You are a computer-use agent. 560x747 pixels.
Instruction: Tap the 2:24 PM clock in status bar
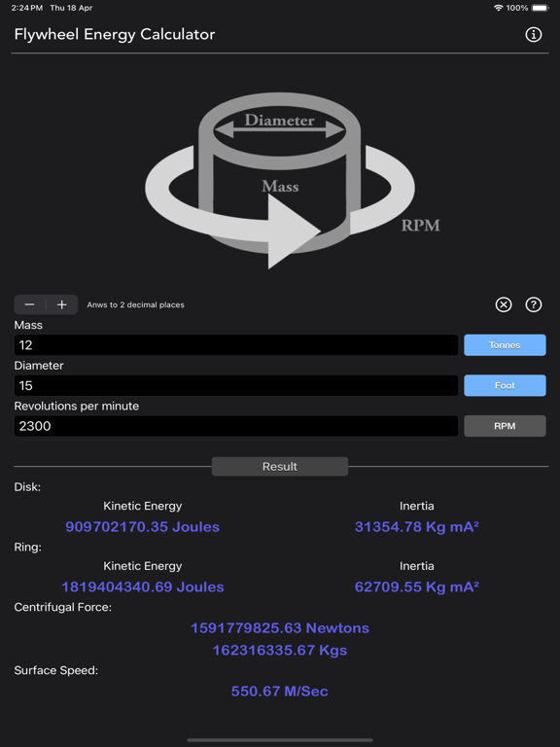click(x=26, y=8)
